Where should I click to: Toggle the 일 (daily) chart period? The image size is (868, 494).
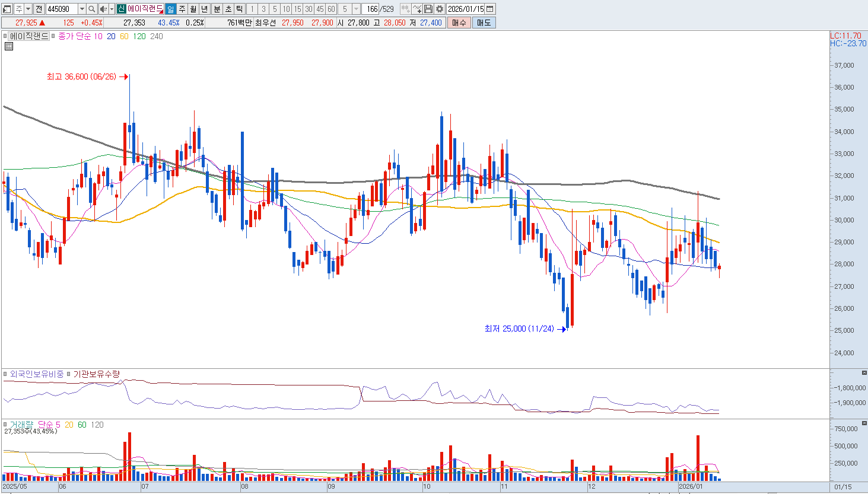[x=171, y=9]
